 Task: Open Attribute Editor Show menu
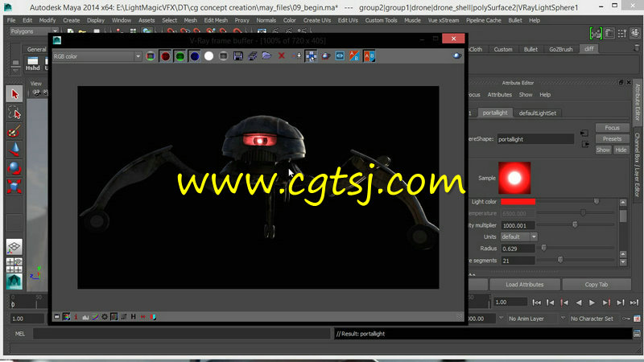[526, 95]
